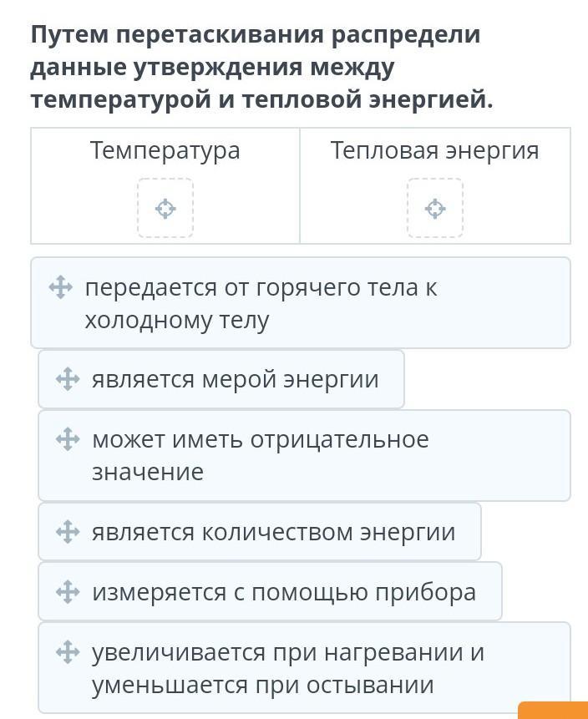588x719 pixels.
Task: Select the statement 'измеряется с помощью прибора'
Action: coord(283,592)
